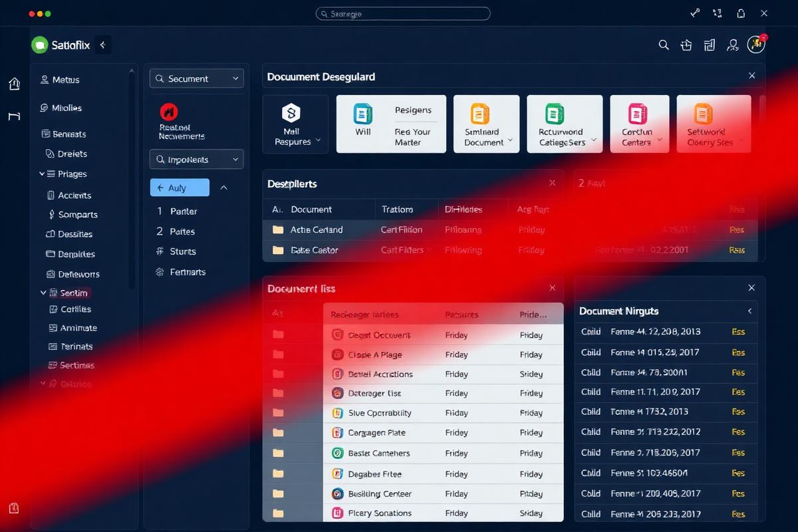The height and width of the screenshot is (532, 798).
Task: Click the bell icon in title bar
Action: tap(741, 13)
